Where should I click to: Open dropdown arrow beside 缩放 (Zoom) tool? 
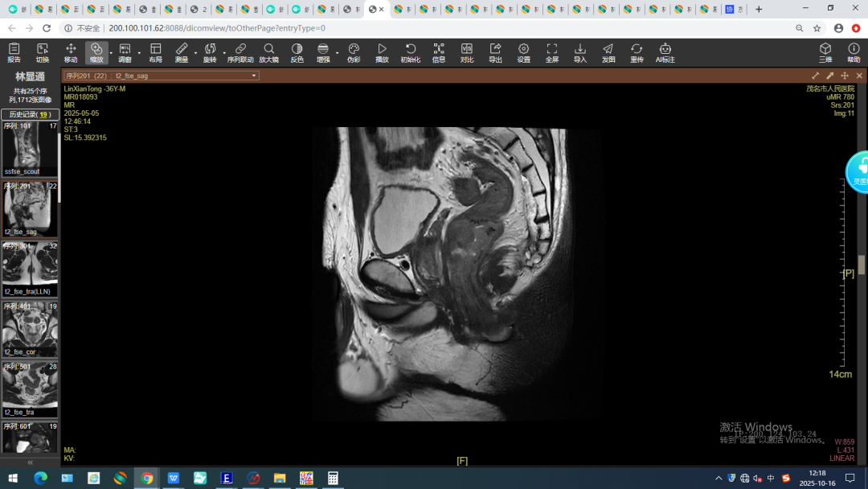111,53
